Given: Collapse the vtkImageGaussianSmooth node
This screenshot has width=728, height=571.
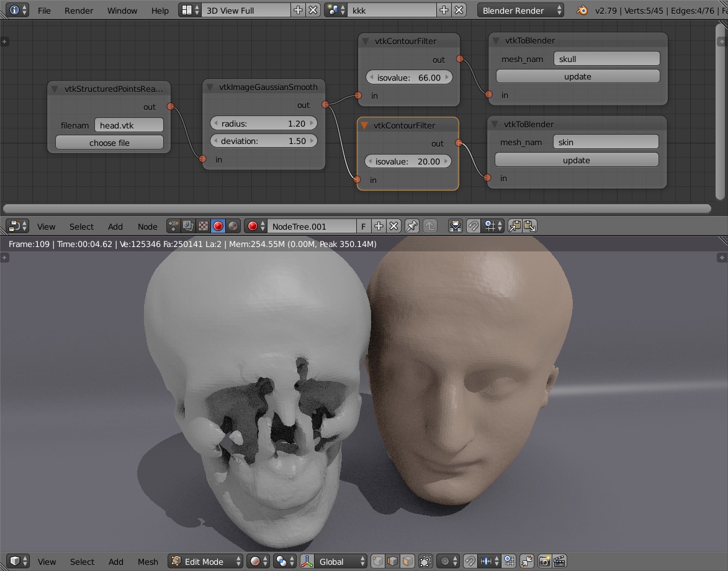Looking at the screenshot, I should [210, 88].
